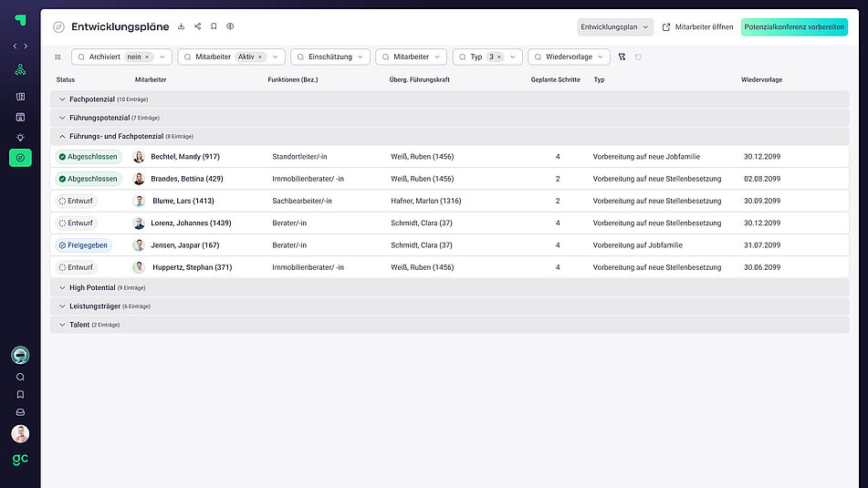Viewport: 868px width, 488px height.
Task: Click date 02.08.2099
Action: (762, 179)
